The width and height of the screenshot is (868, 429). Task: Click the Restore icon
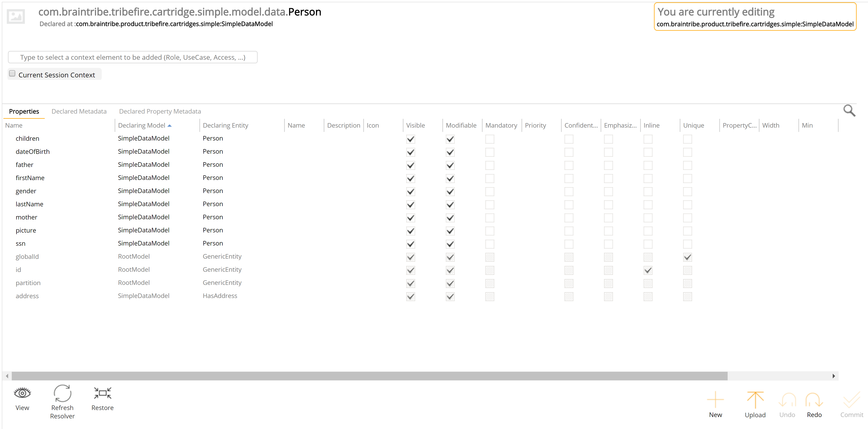pos(102,393)
